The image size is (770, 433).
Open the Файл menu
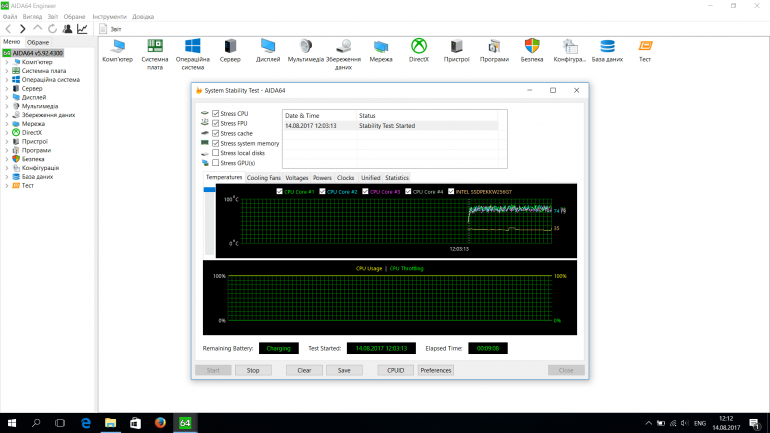10,17
